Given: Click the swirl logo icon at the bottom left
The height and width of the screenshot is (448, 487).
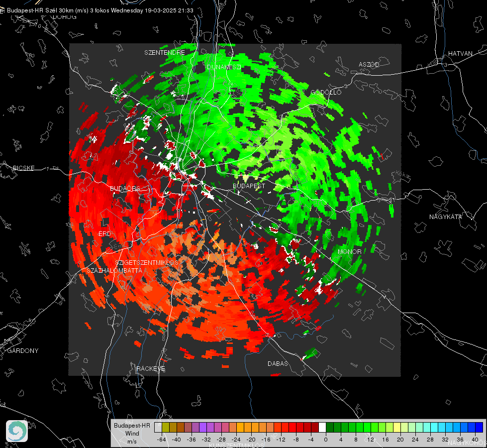Looking at the screenshot, I should [17, 431].
